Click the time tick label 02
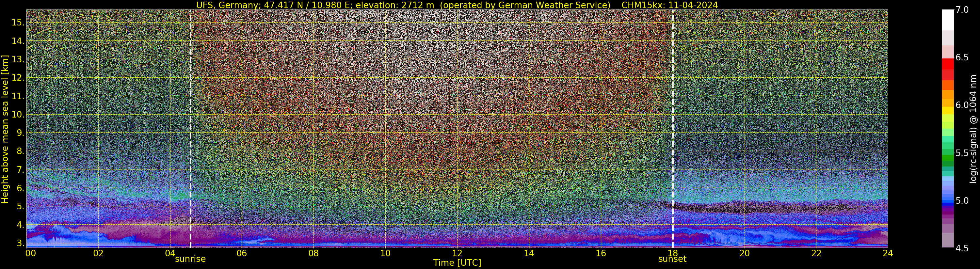This screenshot has width=980, height=269. (x=98, y=253)
